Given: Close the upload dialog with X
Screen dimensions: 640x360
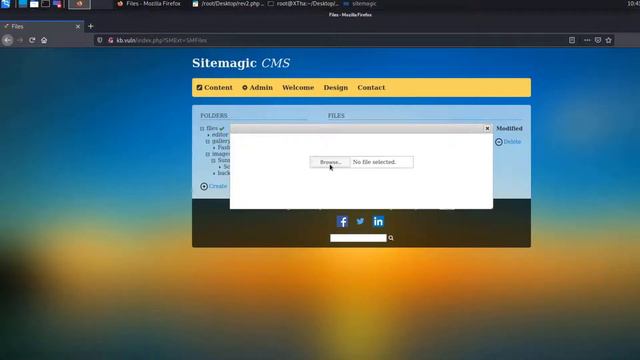Looking at the screenshot, I should (487, 128).
